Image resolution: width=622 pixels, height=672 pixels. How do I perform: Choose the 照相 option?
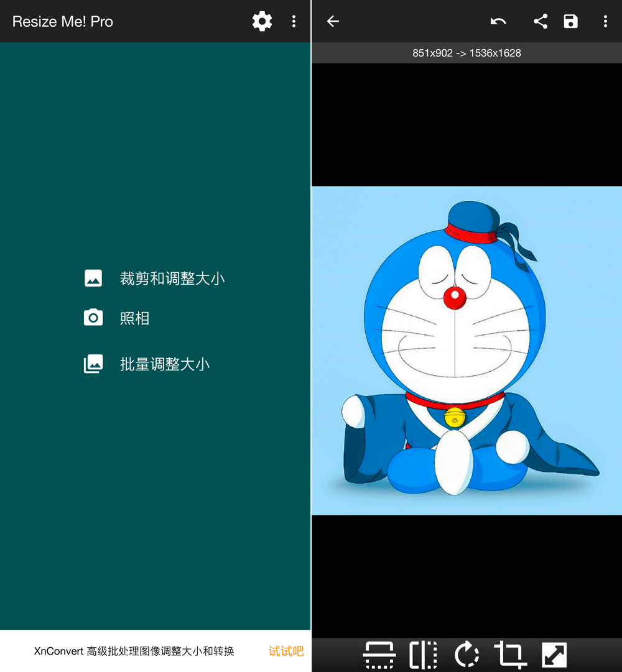click(x=134, y=318)
